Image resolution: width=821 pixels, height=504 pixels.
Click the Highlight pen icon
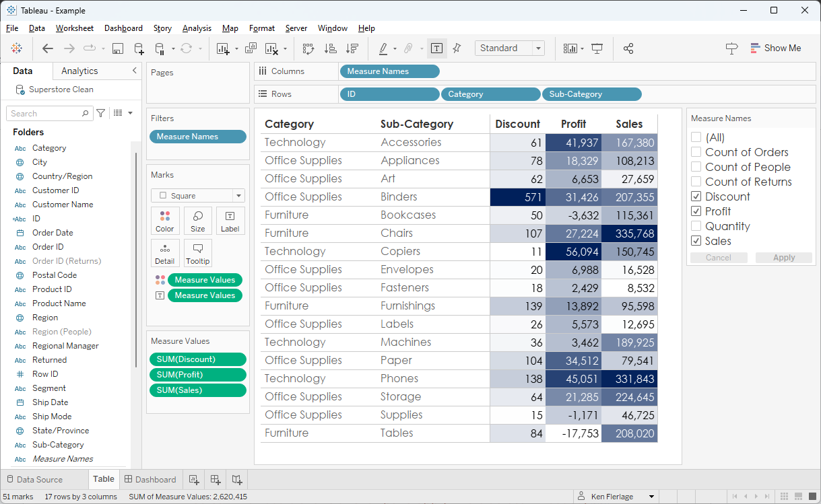(x=383, y=48)
